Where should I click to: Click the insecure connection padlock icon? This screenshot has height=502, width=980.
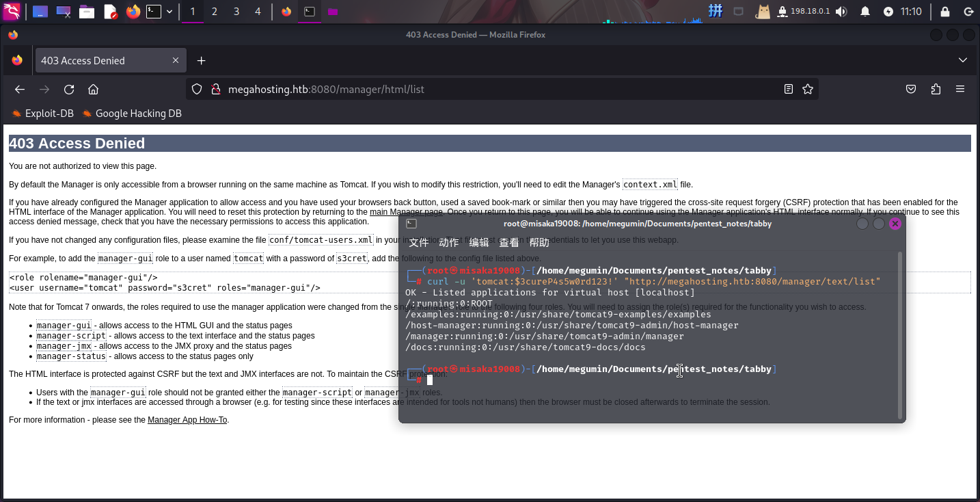[x=215, y=89]
